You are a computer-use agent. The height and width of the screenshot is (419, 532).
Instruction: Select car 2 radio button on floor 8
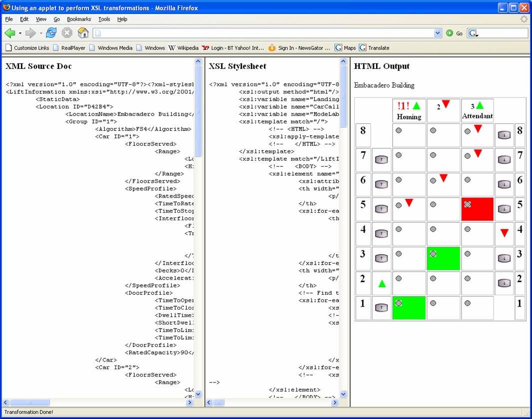coord(433,130)
